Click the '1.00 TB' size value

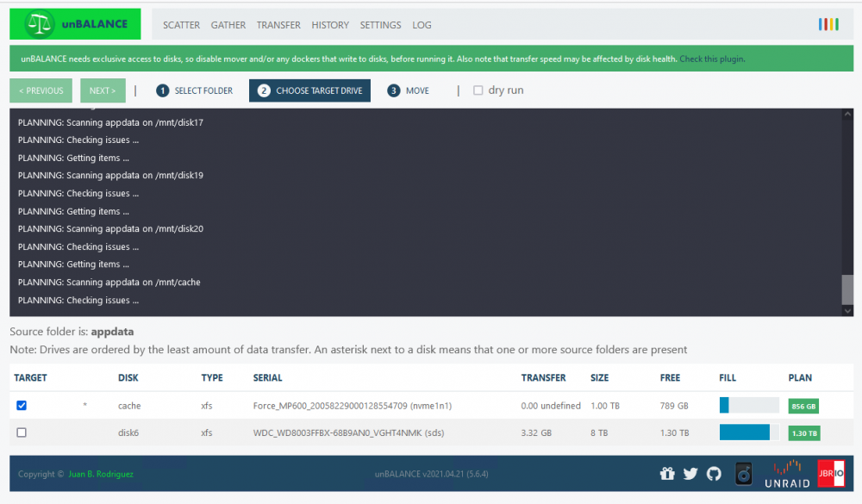(605, 406)
